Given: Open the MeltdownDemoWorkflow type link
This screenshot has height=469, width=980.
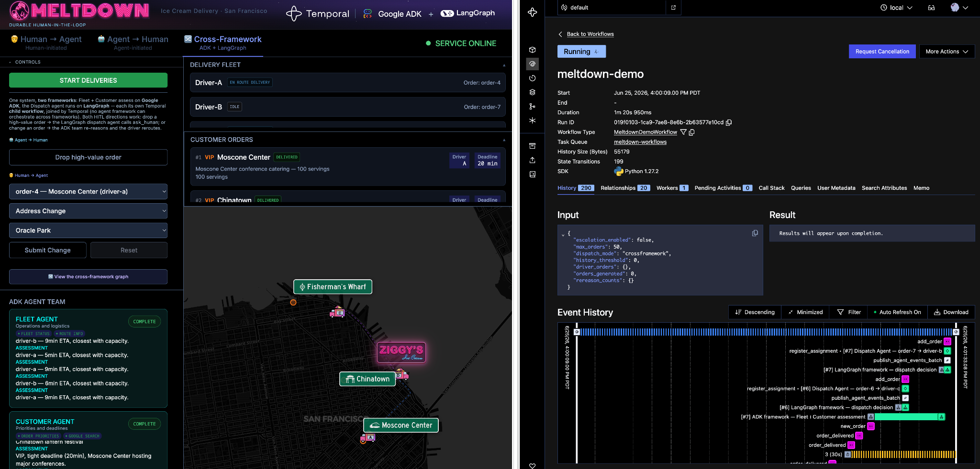Looking at the screenshot, I should pos(645,132).
